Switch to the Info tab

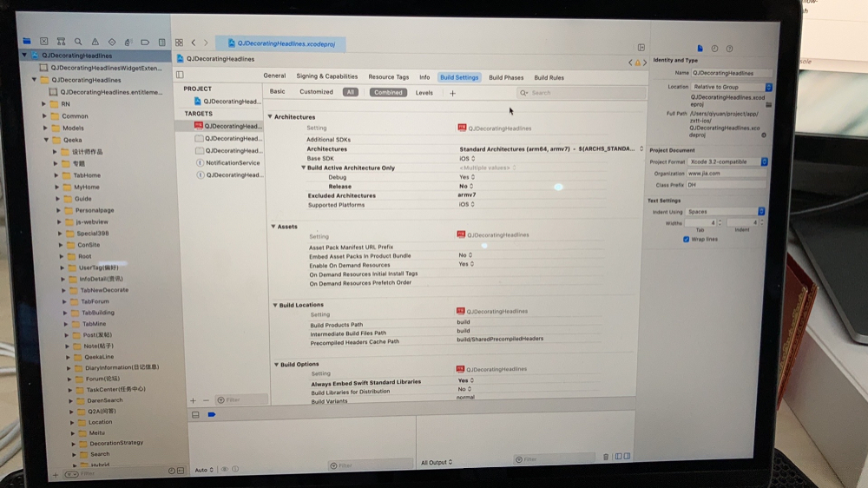424,77
